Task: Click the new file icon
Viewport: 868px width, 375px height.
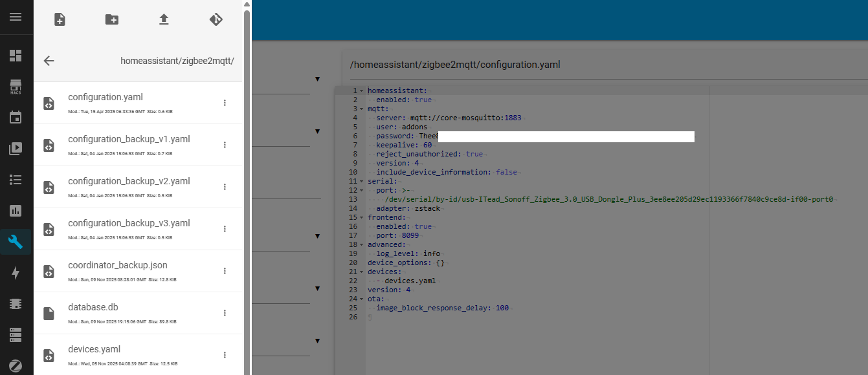Action: coord(60,19)
